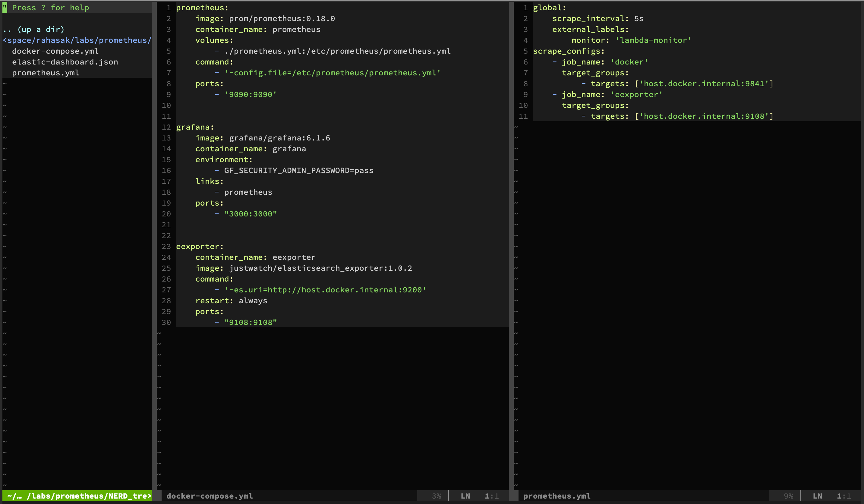864x504 pixels.
Task: Click the '9090:9090' port mapping
Action: click(x=250, y=95)
